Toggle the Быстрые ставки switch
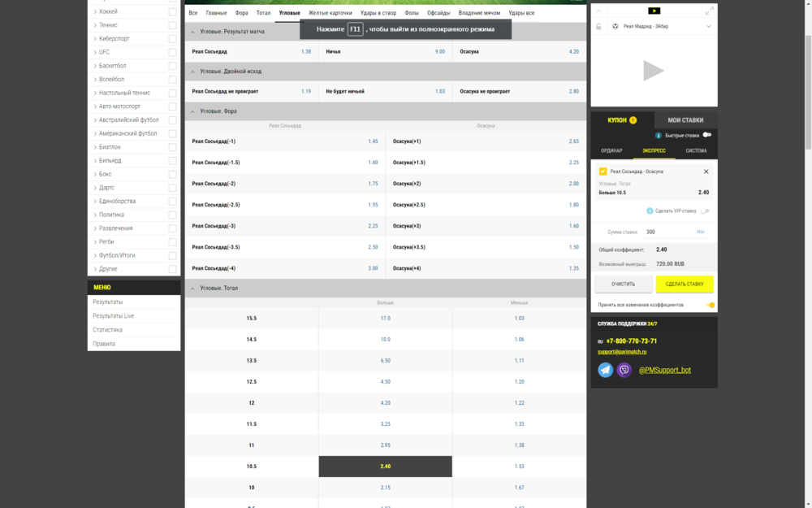The image size is (812, 508). click(707, 135)
